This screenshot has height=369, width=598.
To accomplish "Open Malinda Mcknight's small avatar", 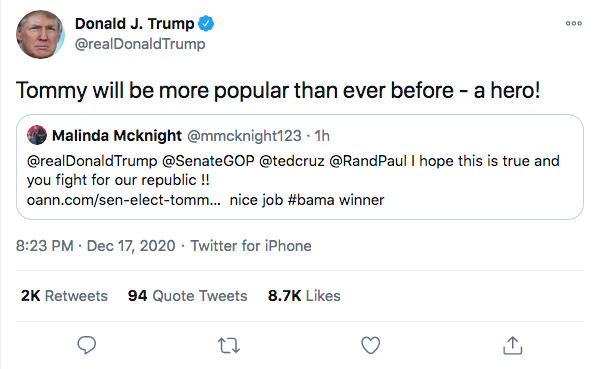I will click(37, 135).
